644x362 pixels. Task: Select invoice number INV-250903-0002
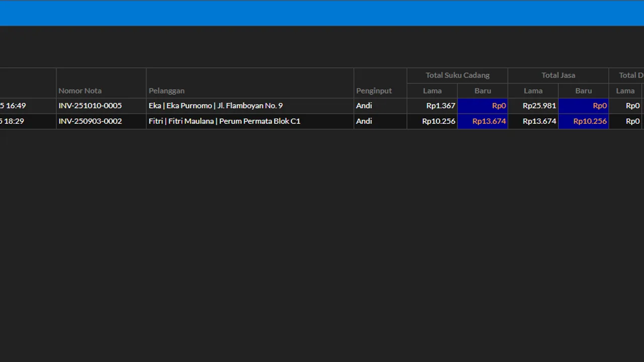click(x=101, y=121)
